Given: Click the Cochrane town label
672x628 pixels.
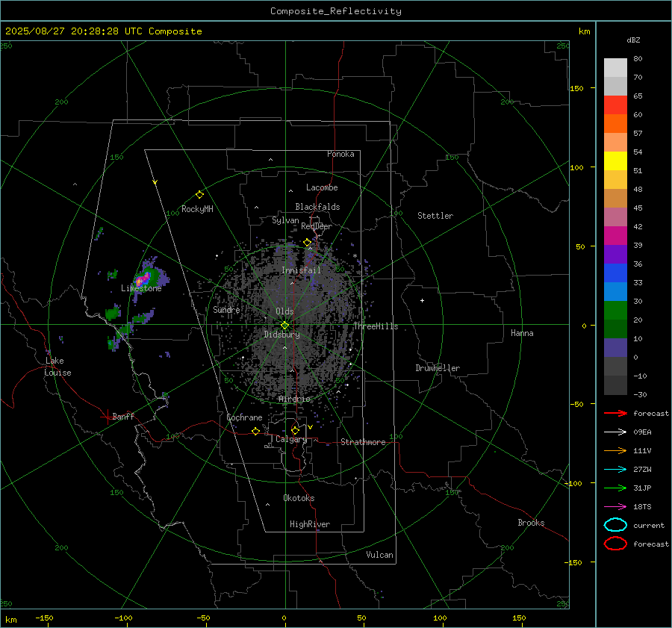Looking at the screenshot, I should (x=244, y=417).
